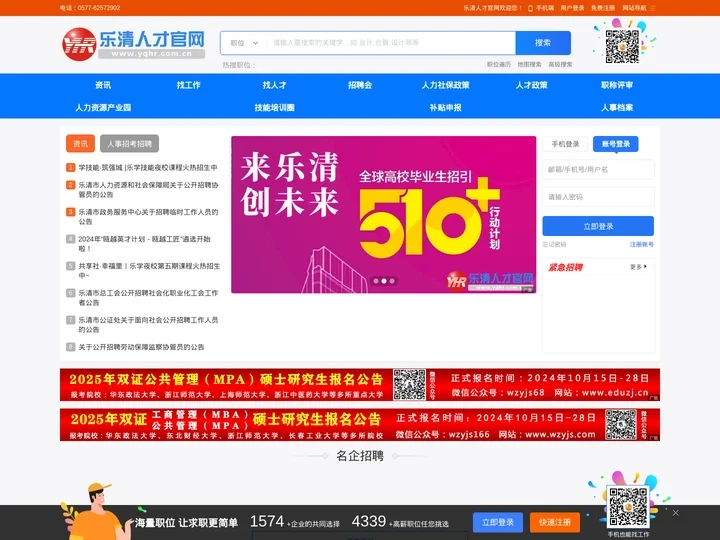Image resolution: width=720 pixels, height=540 pixels.
Task: Open 网站导航 in the top bar
Action: pos(634,8)
